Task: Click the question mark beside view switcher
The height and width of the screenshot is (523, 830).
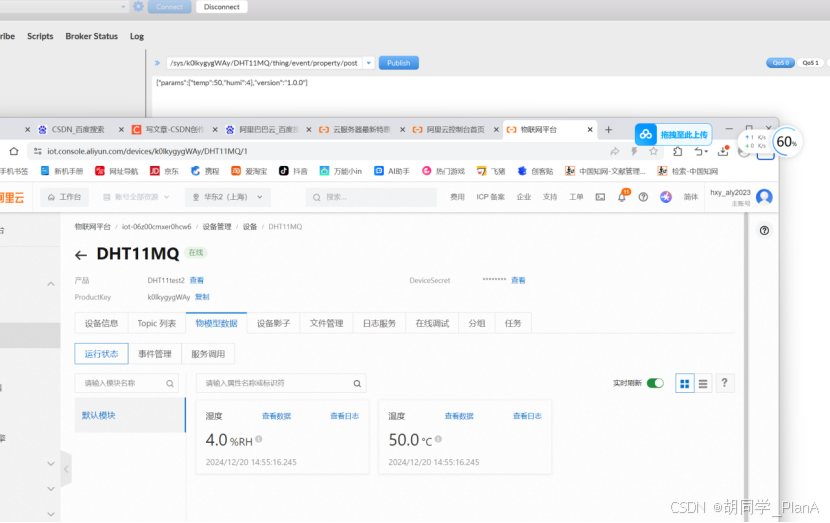Action: 725,383
